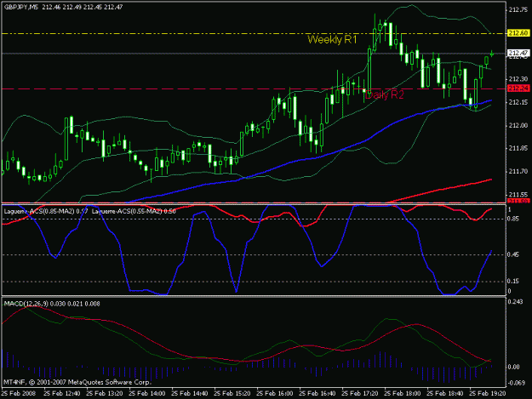This screenshot has height=399, width=532.
Task: Click the 211.55 price axis label
Action: (x=518, y=195)
